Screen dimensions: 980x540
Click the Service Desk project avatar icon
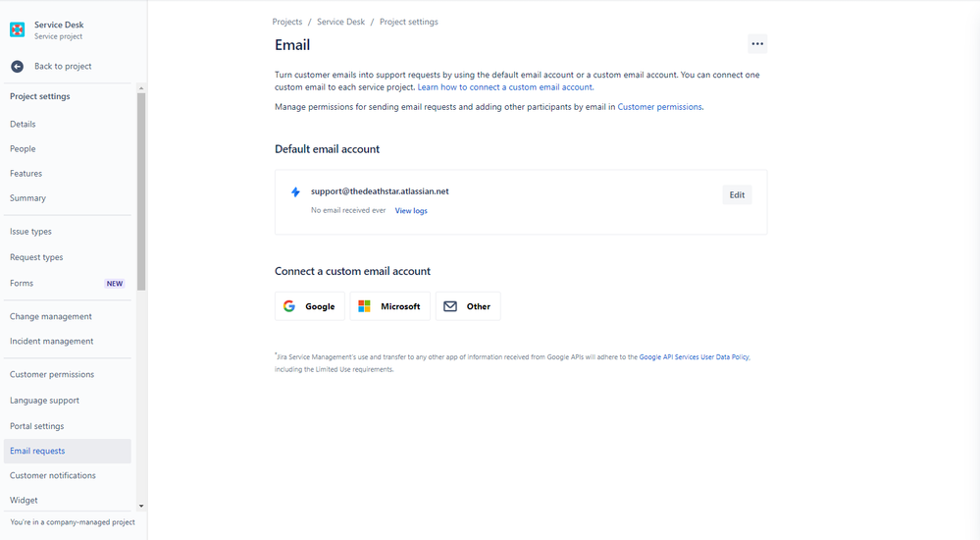18,29
